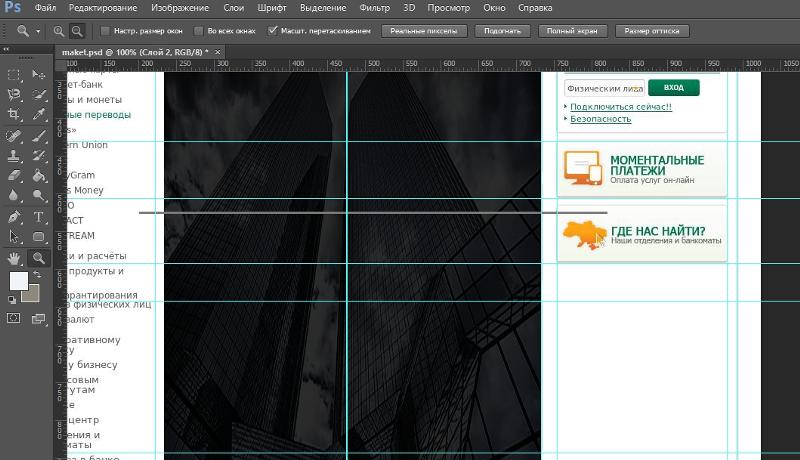This screenshot has width=800, height=460.
Task: Select the Dodge tool
Action: pyautogui.click(x=39, y=196)
